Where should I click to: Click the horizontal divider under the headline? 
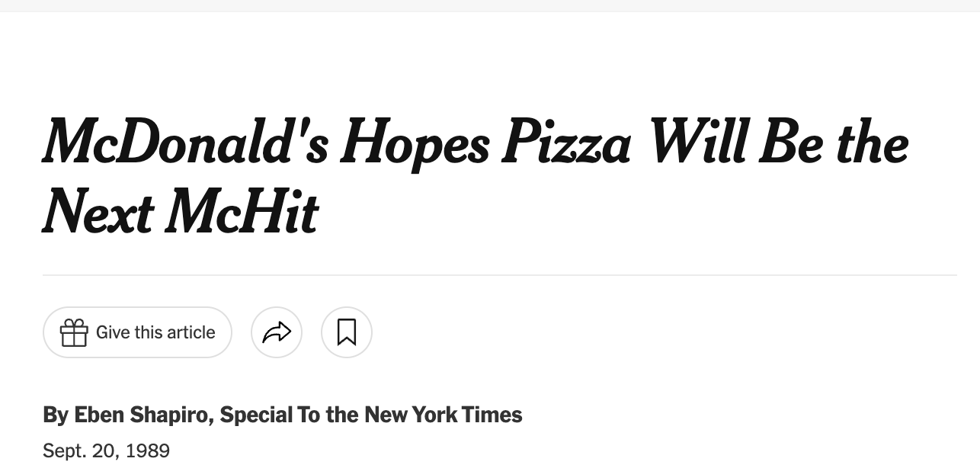coord(500,274)
